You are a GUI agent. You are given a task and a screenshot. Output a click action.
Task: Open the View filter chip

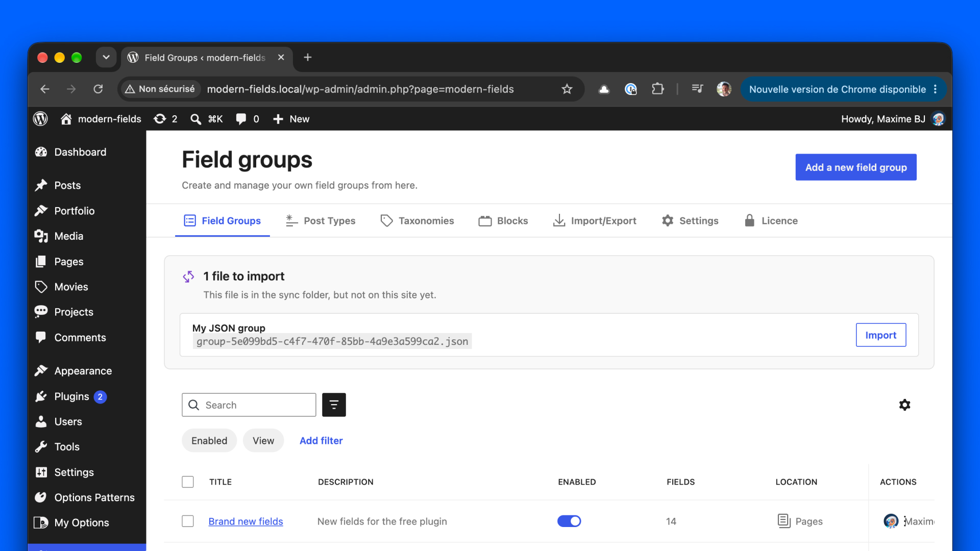click(263, 441)
